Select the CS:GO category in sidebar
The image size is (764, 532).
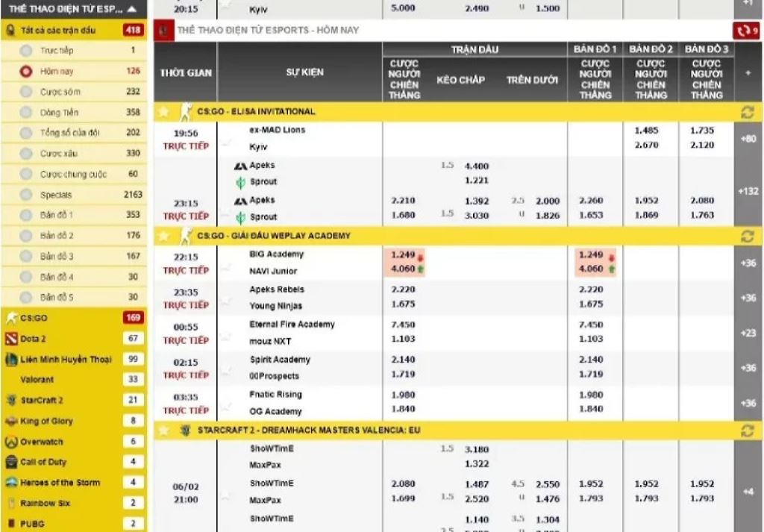coord(45,316)
